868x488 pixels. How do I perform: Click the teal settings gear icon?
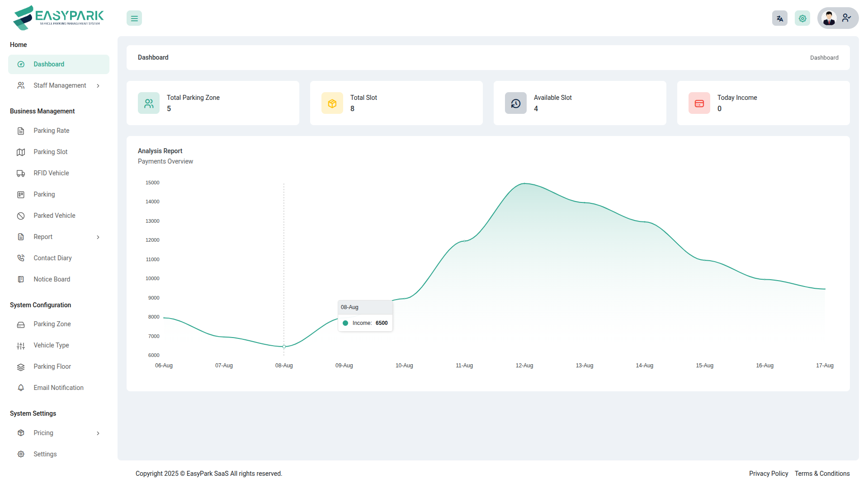[x=802, y=19]
